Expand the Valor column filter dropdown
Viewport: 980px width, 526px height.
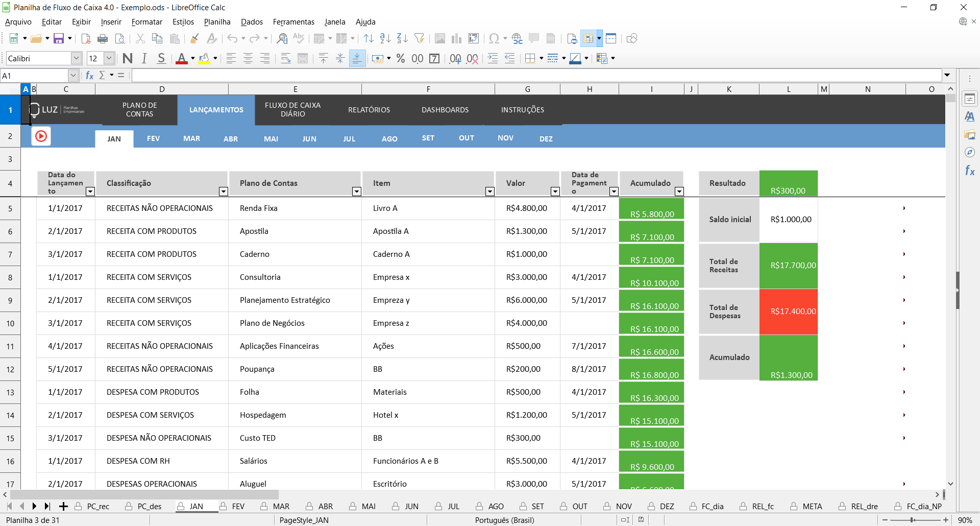555,192
